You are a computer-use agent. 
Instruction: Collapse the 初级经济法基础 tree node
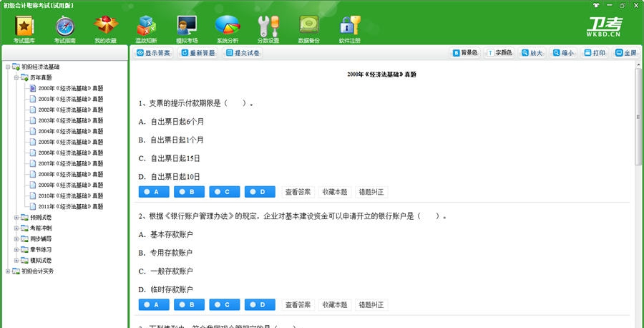(8, 67)
